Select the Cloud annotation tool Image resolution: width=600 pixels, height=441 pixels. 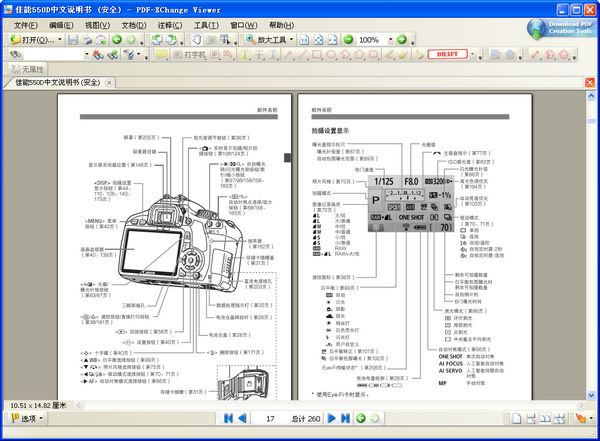[x=373, y=55]
